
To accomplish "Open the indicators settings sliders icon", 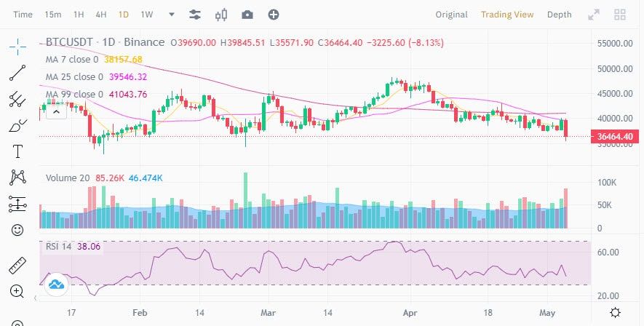I will [x=195, y=15].
